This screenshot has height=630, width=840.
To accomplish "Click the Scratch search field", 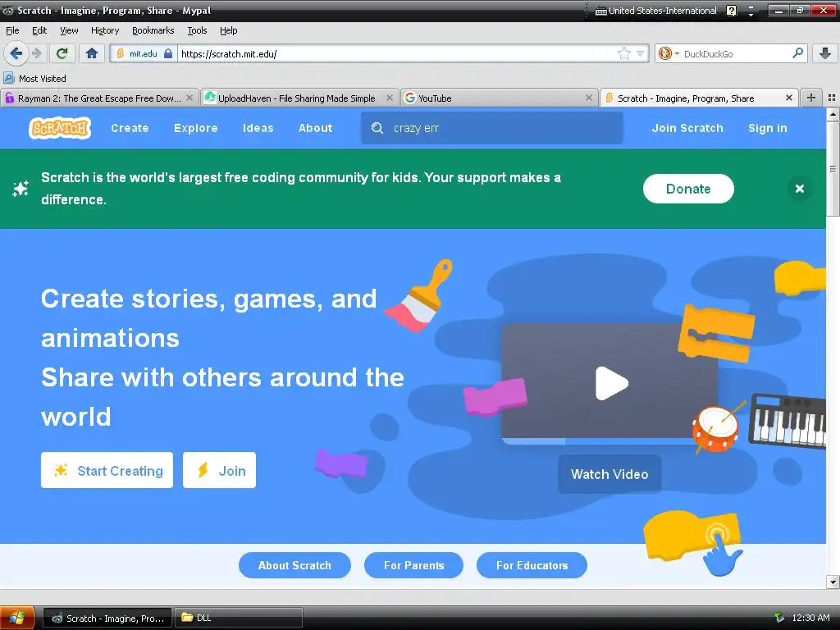I will click(x=492, y=128).
